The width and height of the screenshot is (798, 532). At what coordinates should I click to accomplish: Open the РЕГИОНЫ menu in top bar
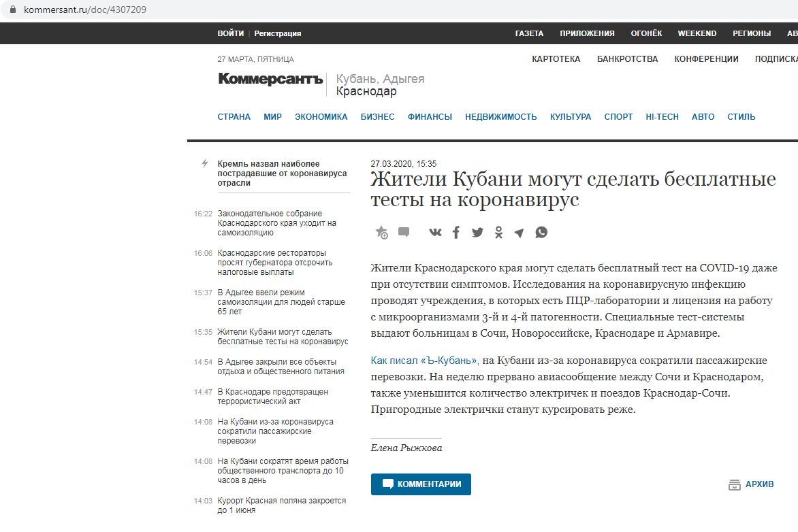pyautogui.click(x=752, y=33)
